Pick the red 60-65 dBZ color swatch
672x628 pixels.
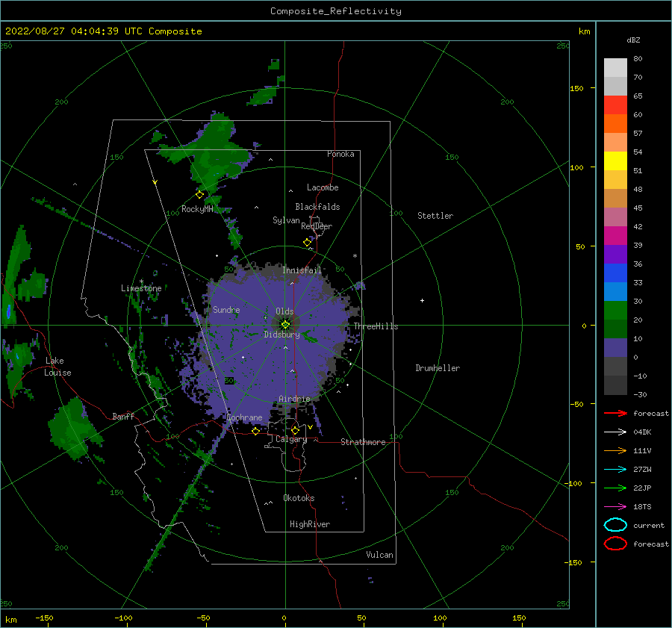(x=615, y=105)
